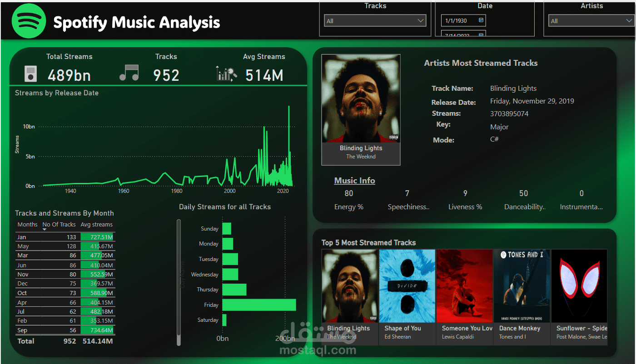Image resolution: width=636 pixels, height=364 pixels.
Task: Click the streams value 3703895074
Action: pos(509,113)
